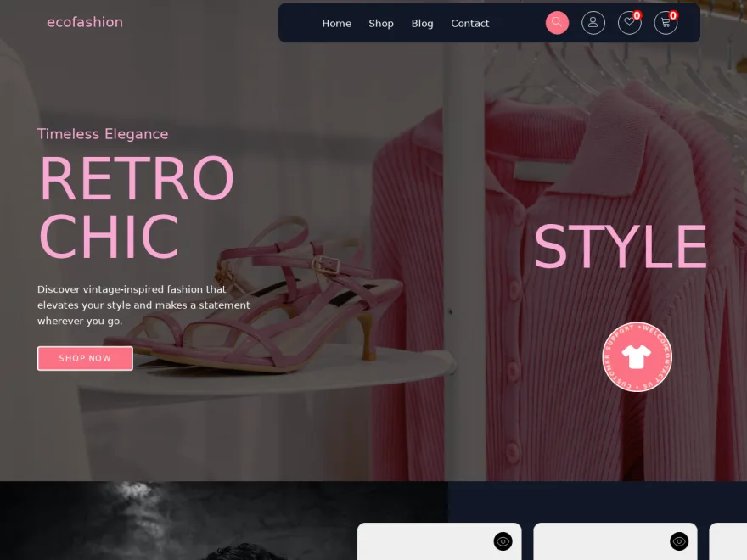Click the STYLE heading text
The height and width of the screenshot is (560, 747).
tap(621, 247)
